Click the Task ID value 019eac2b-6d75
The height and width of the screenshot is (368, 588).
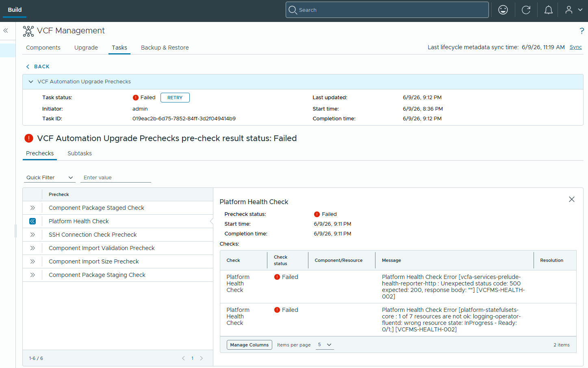[x=184, y=119]
